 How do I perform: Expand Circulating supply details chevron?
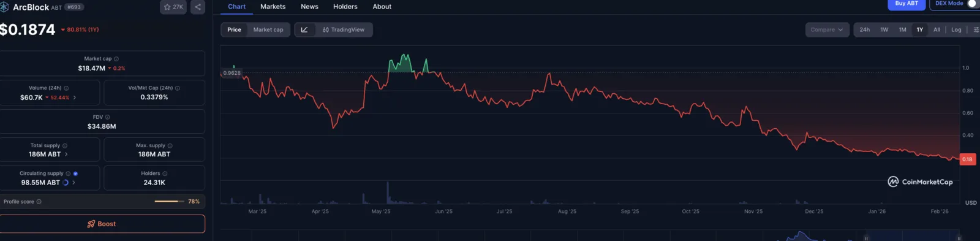[x=73, y=183]
